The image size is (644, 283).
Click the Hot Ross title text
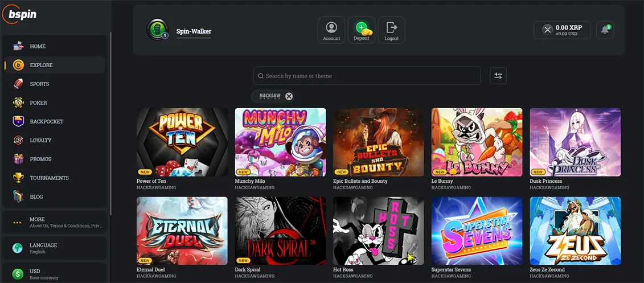tap(343, 270)
